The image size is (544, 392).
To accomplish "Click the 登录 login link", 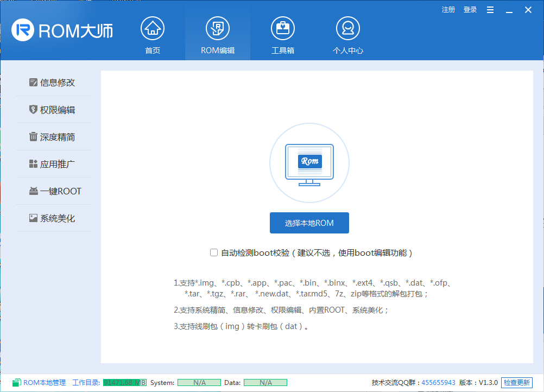I will click(x=470, y=10).
